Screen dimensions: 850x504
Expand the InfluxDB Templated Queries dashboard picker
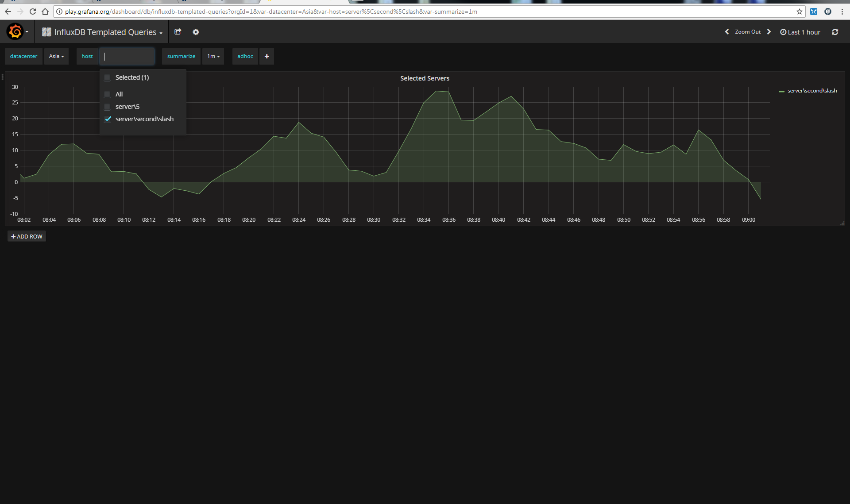tap(105, 31)
